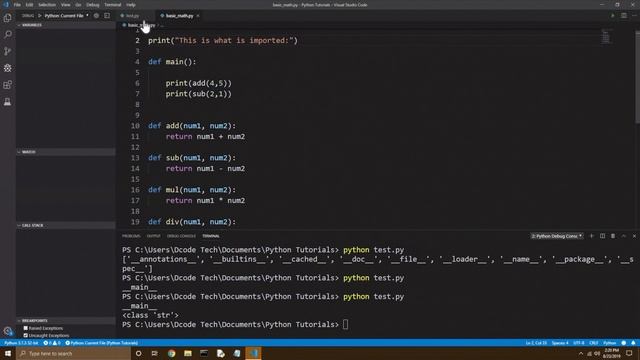The width and height of the screenshot is (640, 360).
Task: Open the Debug view bug icon
Action: point(7,68)
